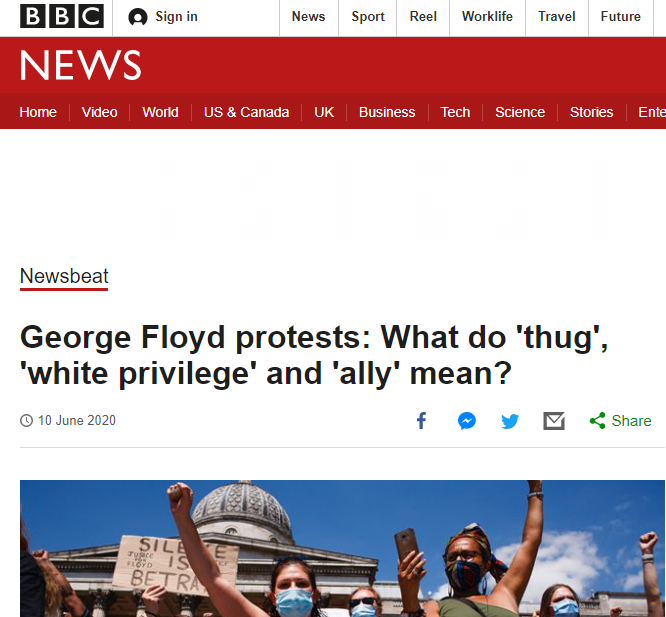Go to the Reel section
Screen dimensions: 666x617
click(x=423, y=17)
